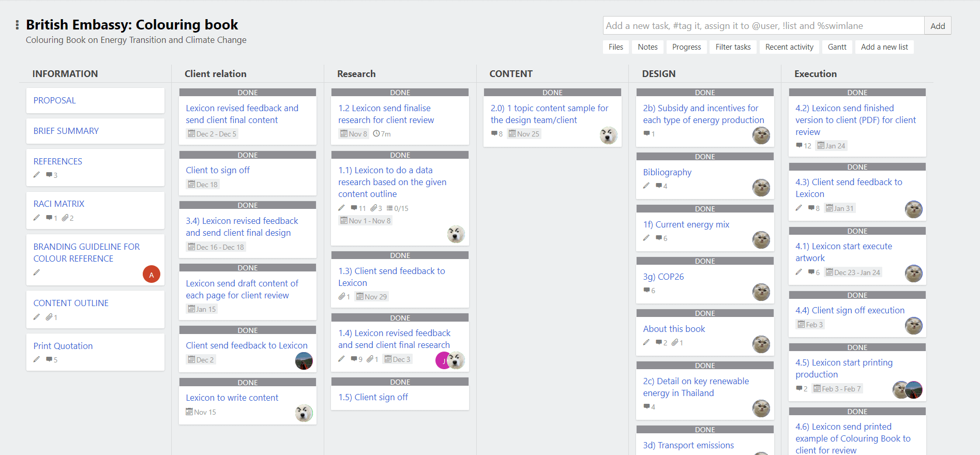Open the Client to sign off task
Viewport: 980px width, 455px height.
click(x=218, y=170)
